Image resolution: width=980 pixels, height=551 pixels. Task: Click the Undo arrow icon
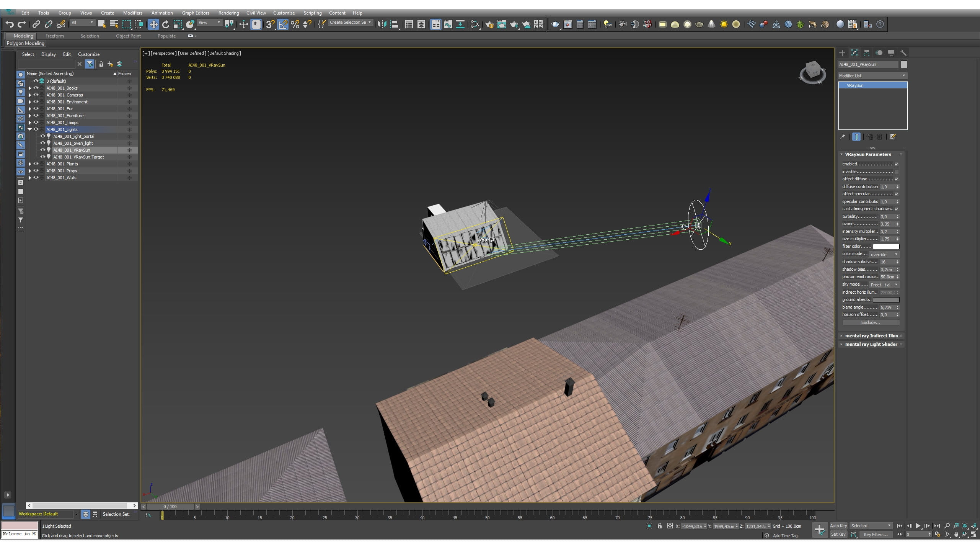[10, 25]
